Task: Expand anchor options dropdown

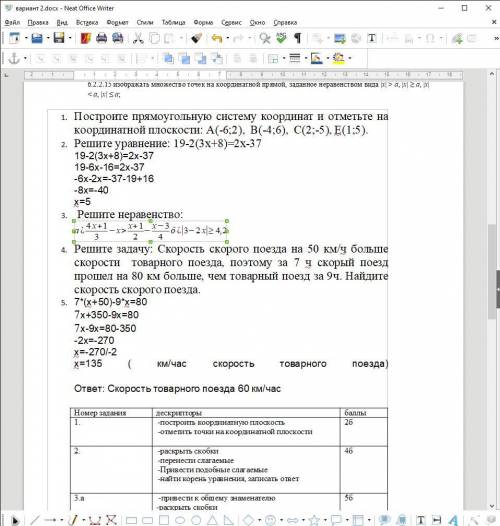Action: point(25,58)
